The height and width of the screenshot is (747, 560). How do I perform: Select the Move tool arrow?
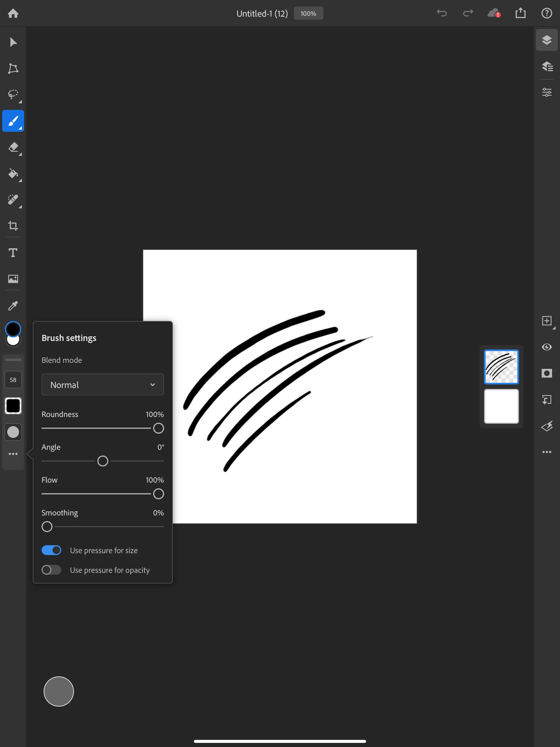pyautogui.click(x=13, y=42)
